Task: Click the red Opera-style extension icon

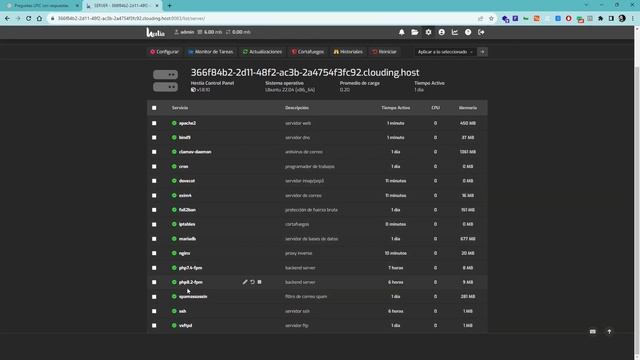Action: pos(569,18)
